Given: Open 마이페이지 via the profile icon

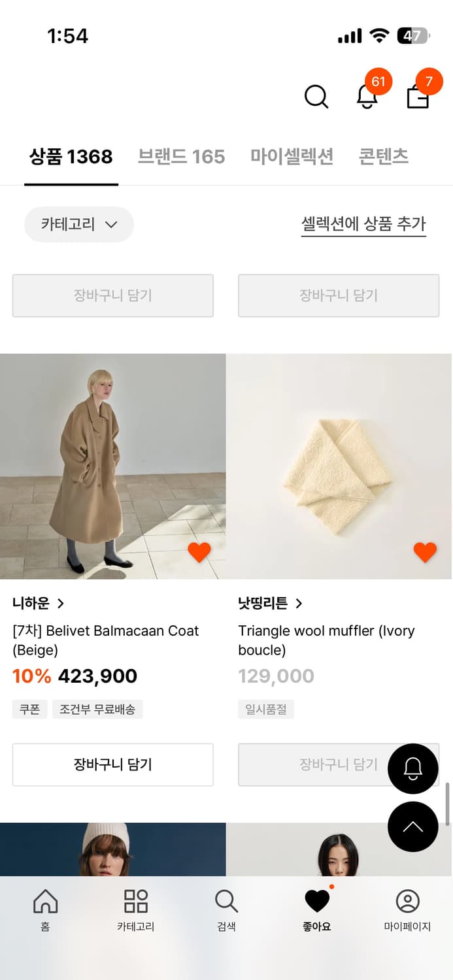Looking at the screenshot, I should point(408,906).
